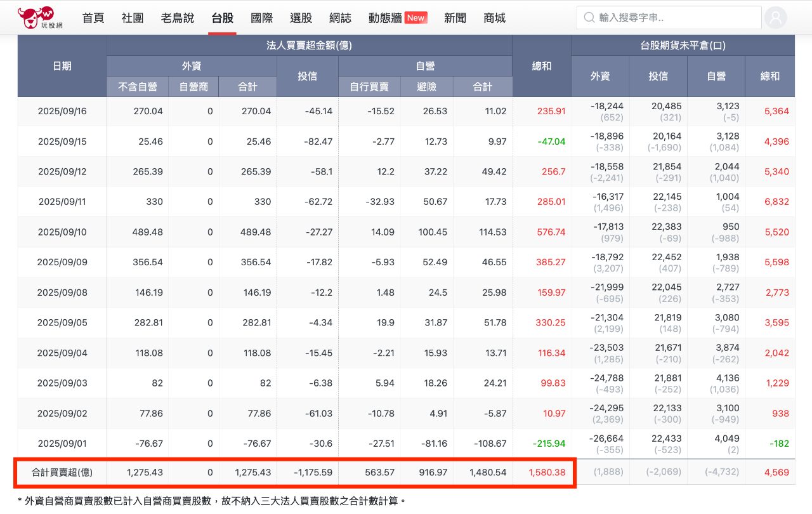Click the 日期 column header
Screen dimensions: 812x514
(62, 66)
